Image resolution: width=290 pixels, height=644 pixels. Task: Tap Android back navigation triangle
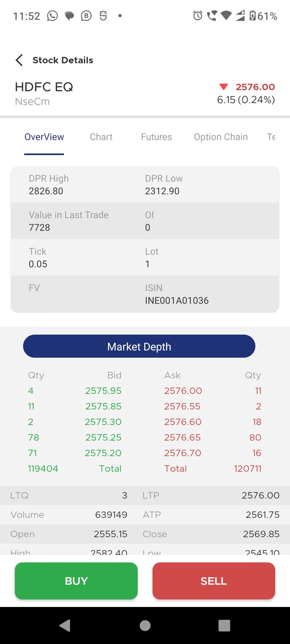click(x=65, y=625)
